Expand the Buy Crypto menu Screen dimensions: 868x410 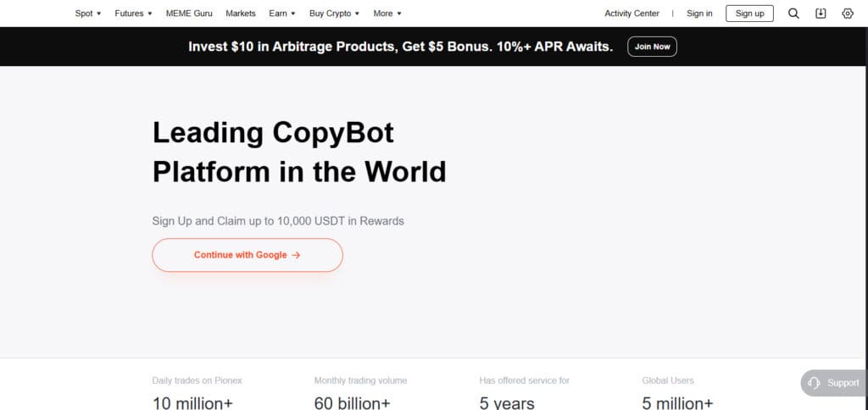[334, 14]
